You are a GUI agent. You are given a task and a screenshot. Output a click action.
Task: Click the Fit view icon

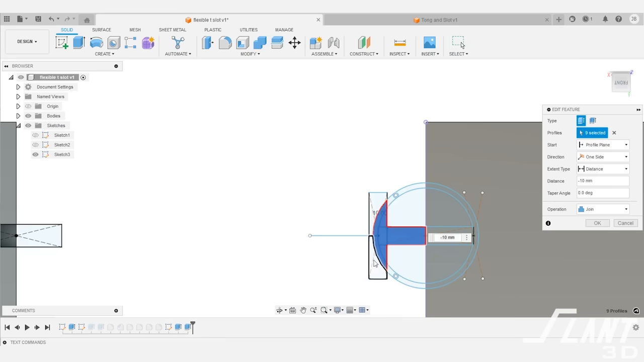325,310
